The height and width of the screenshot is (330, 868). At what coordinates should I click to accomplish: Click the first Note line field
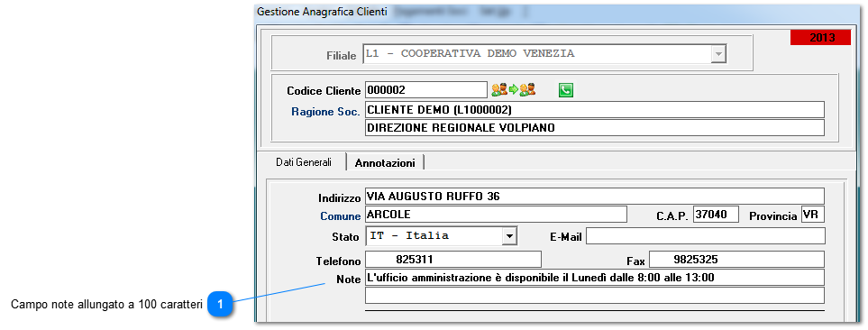(x=595, y=278)
